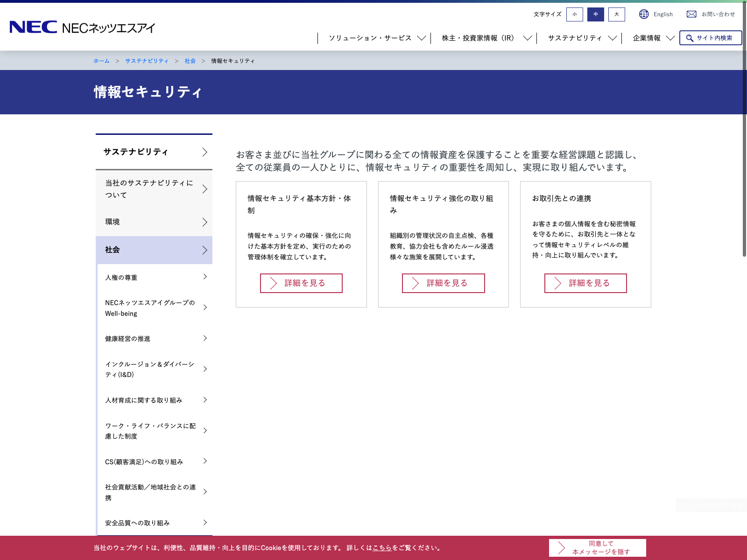Set font size to medium (中)

click(596, 14)
